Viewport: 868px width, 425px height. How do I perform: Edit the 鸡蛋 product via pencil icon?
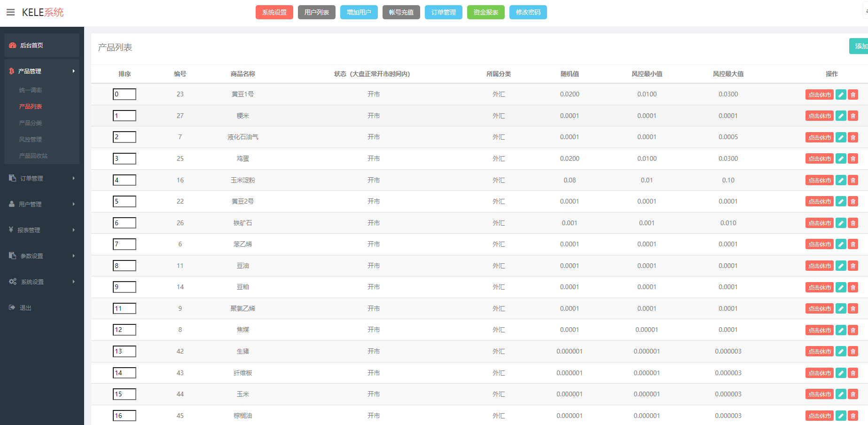tap(841, 159)
